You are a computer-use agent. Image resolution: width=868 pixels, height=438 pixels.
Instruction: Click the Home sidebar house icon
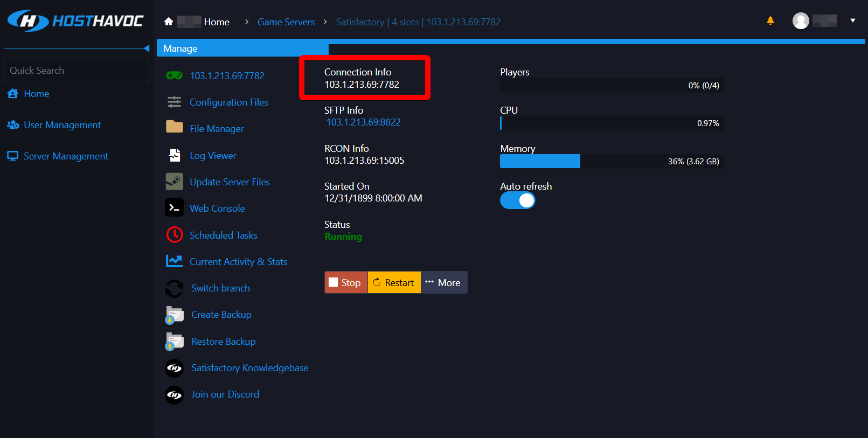pos(13,94)
